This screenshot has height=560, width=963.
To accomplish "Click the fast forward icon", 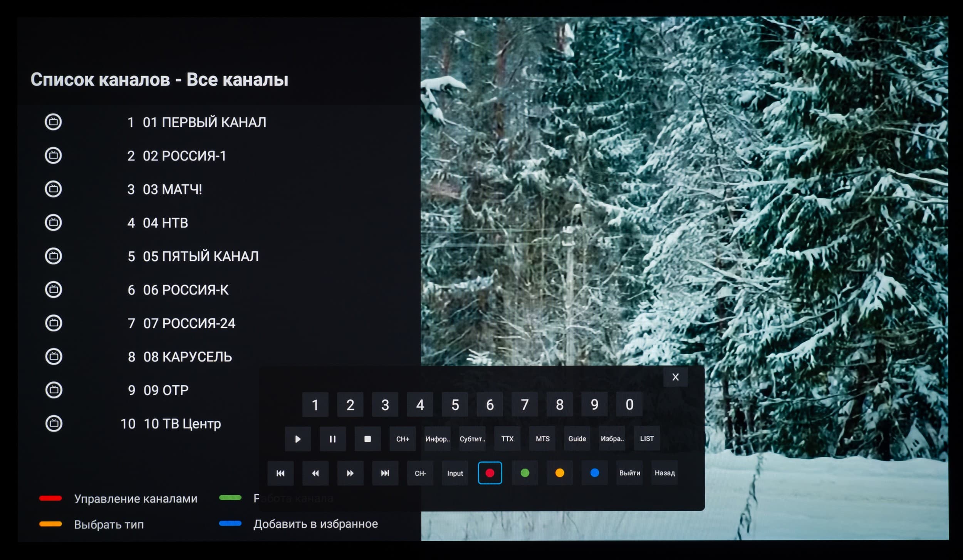I will click(350, 473).
